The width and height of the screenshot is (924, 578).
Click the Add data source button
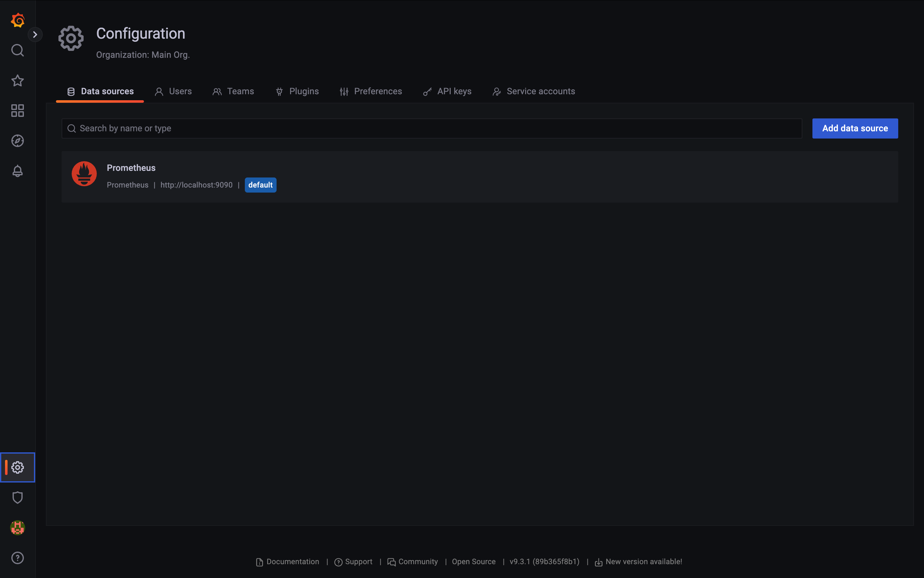click(855, 128)
